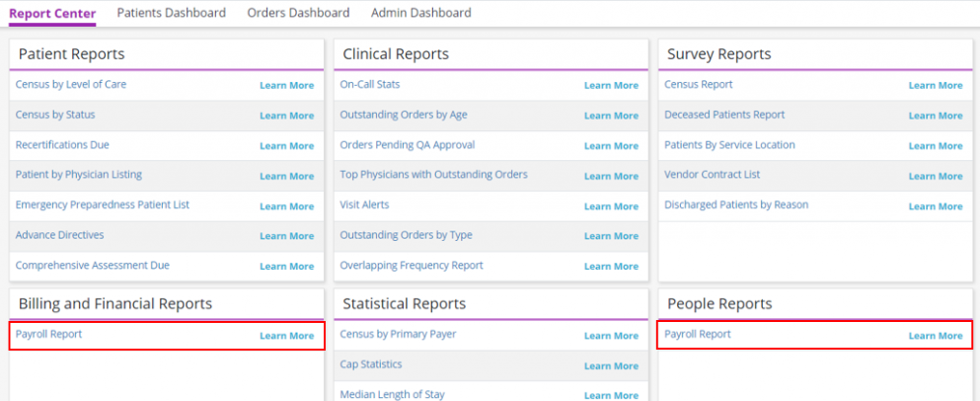Click Learn More for Billing Payroll Report
This screenshot has width=980, height=401.
pyautogui.click(x=286, y=336)
